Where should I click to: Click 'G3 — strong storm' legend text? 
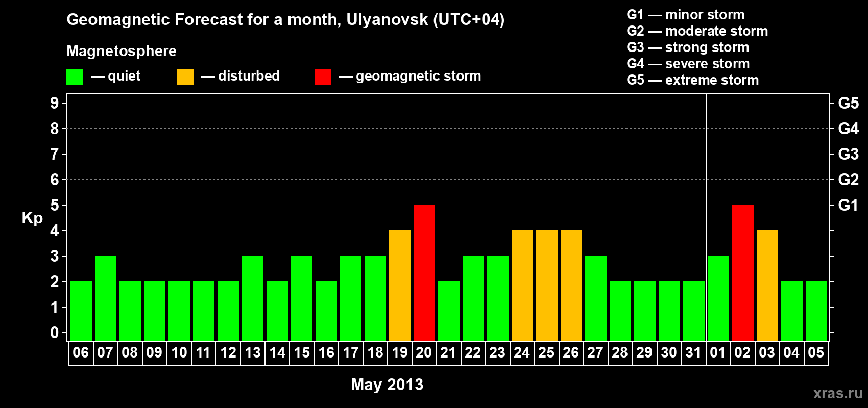tap(688, 47)
